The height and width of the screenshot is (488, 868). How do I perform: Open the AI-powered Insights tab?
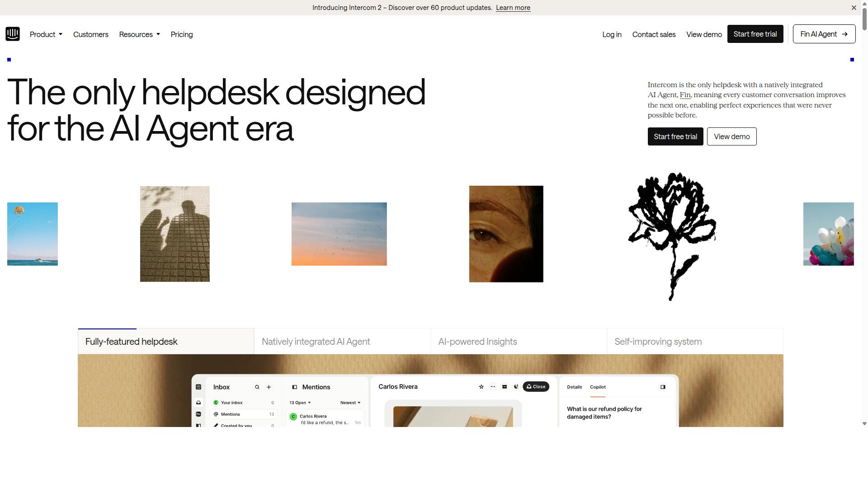point(519,342)
